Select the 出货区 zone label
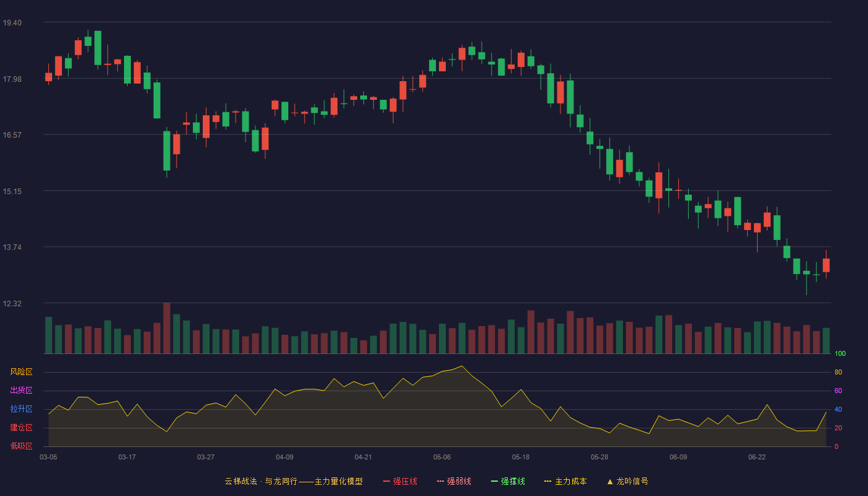The width and height of the screenshot is (868, 496). 21,391
